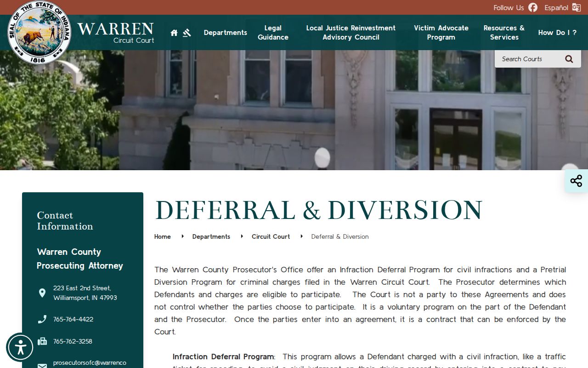Click the Español language link

[556, 7]
